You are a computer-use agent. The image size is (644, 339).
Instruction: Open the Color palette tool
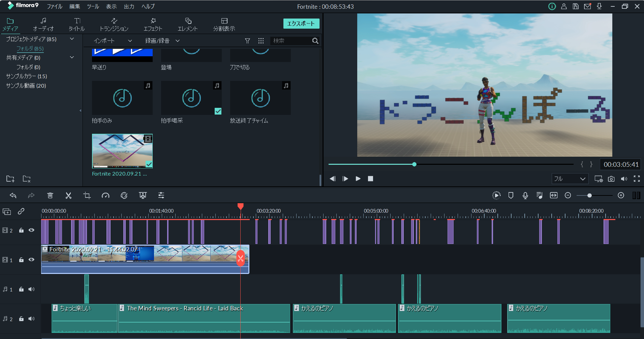click(x=124, y=195)
